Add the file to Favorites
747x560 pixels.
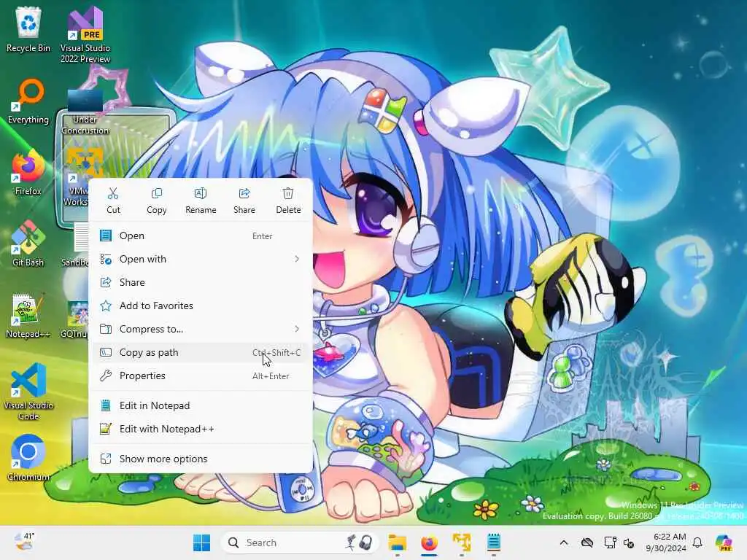(x=201, y=306)
